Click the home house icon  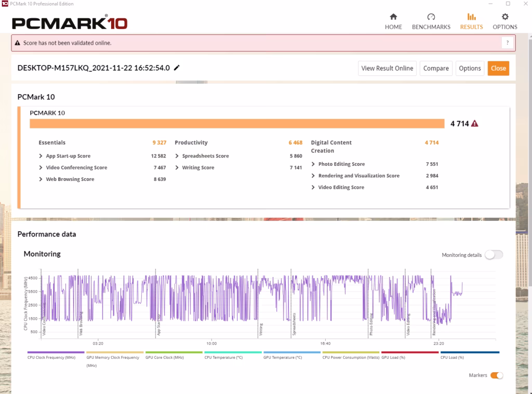coord(393,17)
